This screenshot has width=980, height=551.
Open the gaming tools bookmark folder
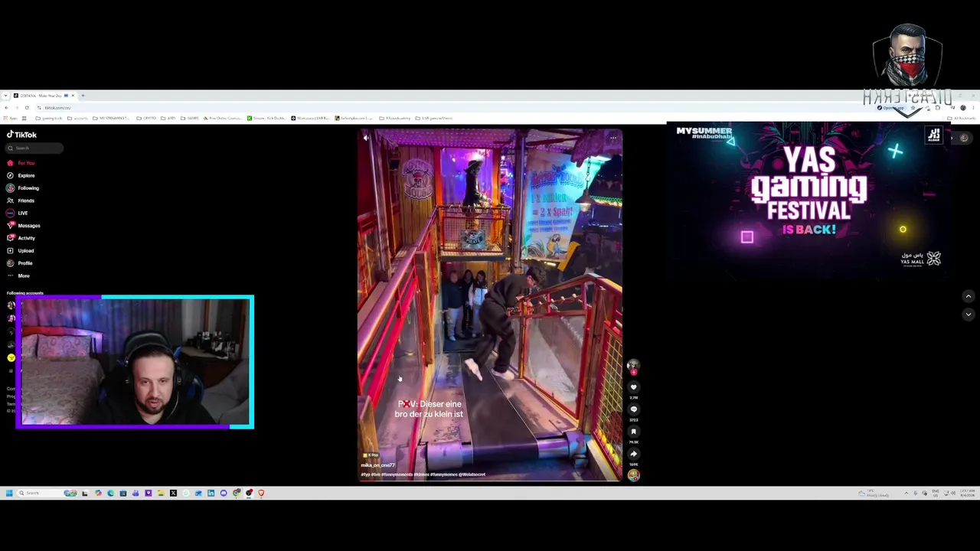point(50,118)
